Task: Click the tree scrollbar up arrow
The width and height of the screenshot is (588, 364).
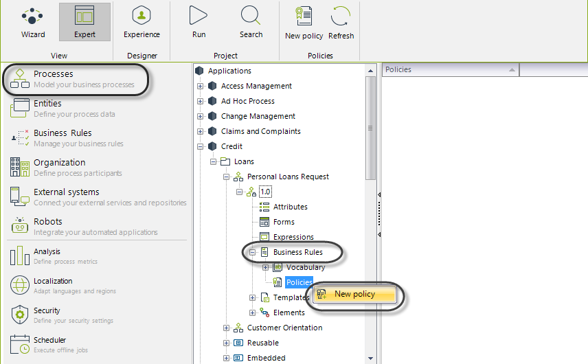Action: [370, 71]
